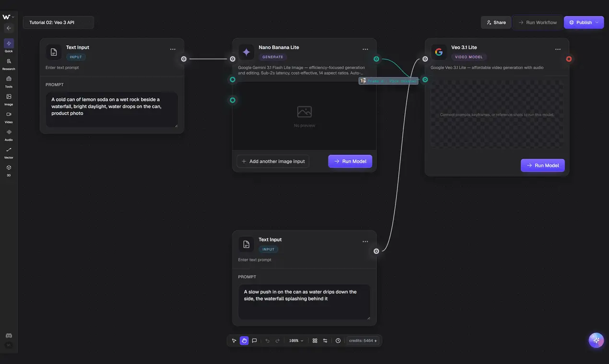
Task: Expand the Publish dropdown arrow
Action: coord(597,23)
